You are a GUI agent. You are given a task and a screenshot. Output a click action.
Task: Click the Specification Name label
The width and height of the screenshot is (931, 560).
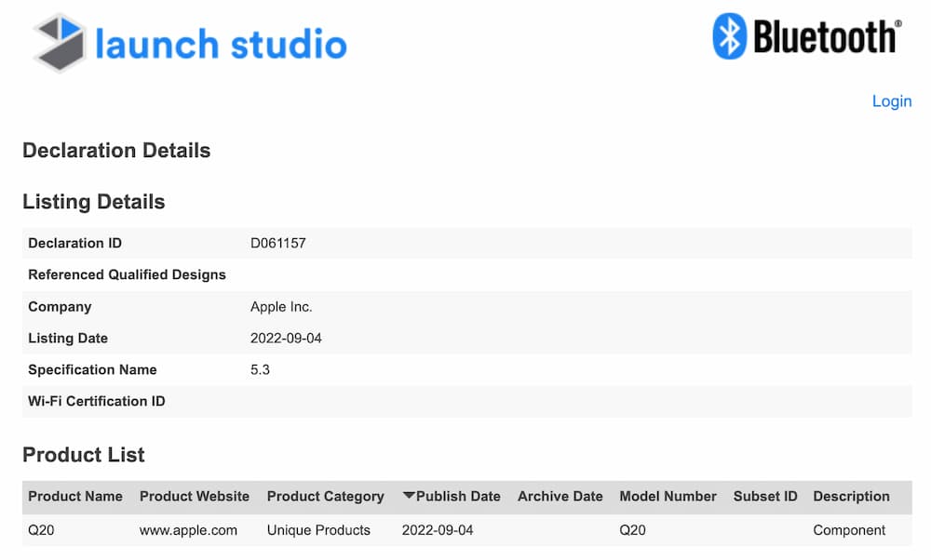(x=92, y=369)
